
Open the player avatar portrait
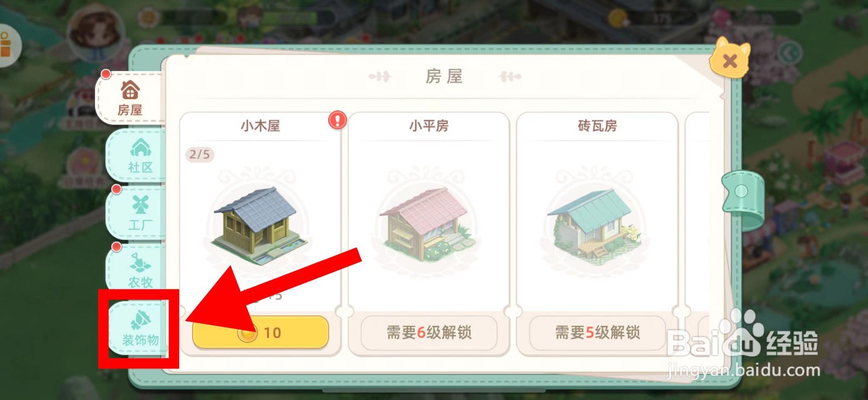click(95, 34)
